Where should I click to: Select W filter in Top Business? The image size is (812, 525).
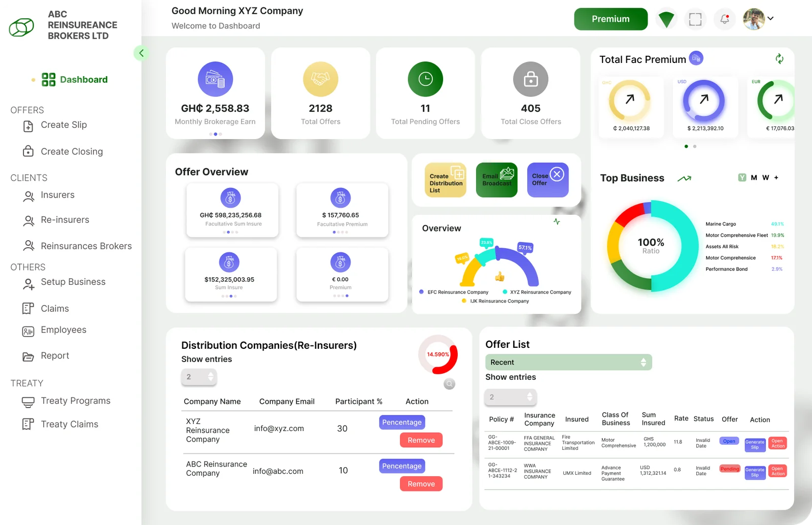(x=766, y=178)
